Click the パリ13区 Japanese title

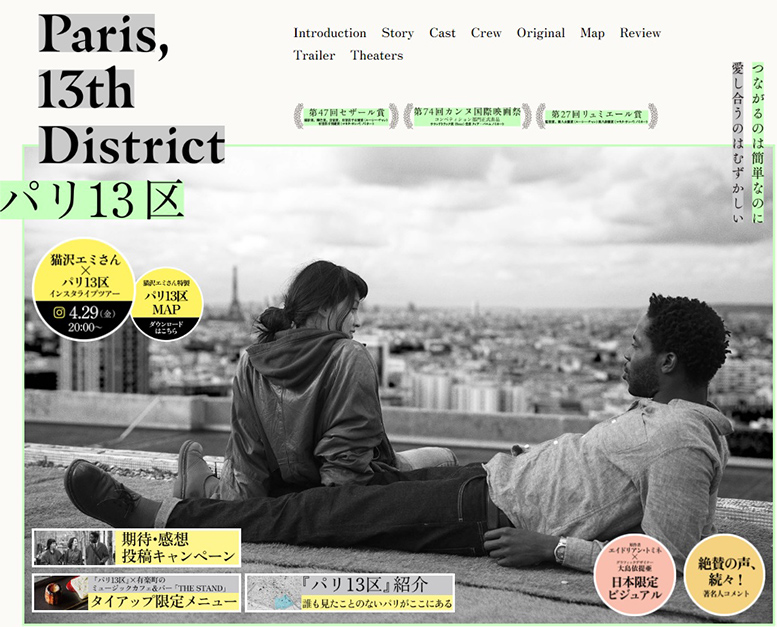[92, 200]
